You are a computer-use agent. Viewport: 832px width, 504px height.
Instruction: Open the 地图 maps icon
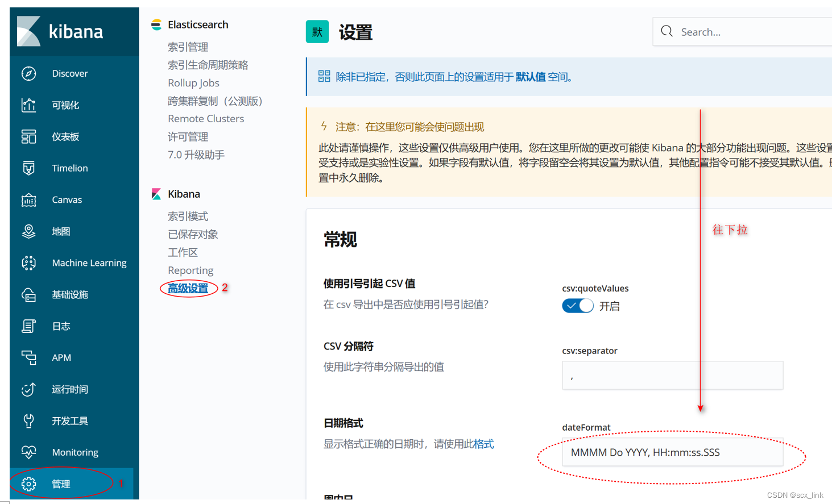[29, 231]
